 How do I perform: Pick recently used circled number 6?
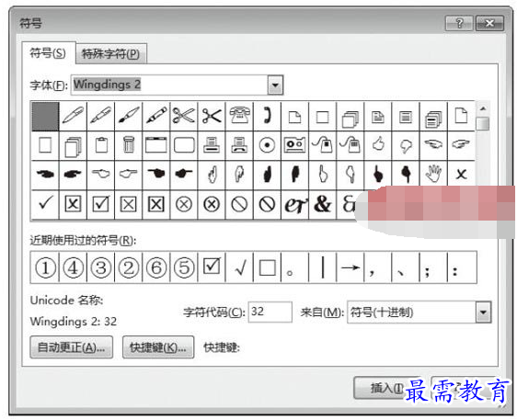coord(156,267)
